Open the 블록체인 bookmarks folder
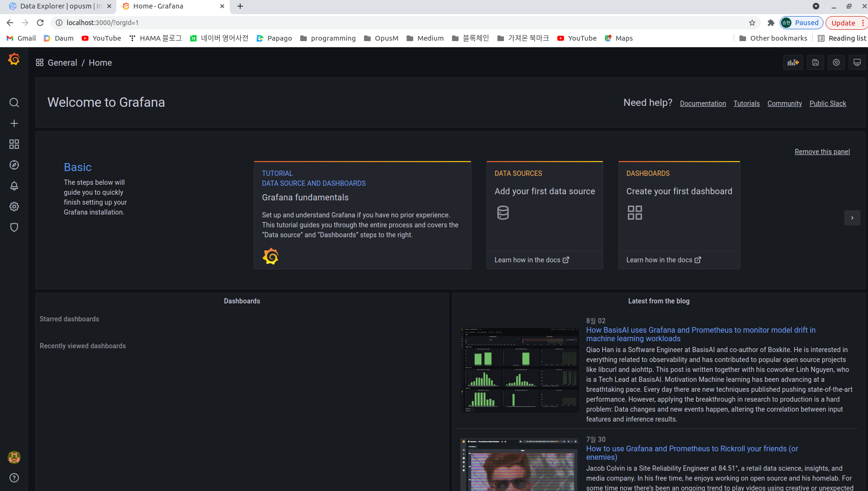 [x=470, y=38]
